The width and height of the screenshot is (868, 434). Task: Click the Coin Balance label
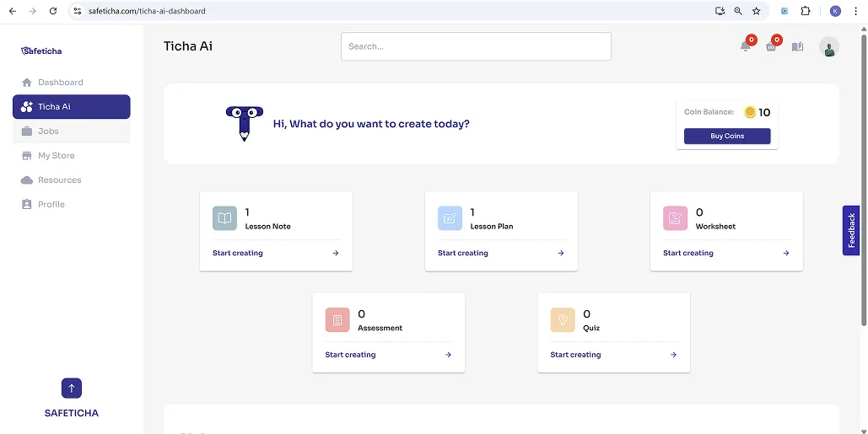tap(709, 112)
